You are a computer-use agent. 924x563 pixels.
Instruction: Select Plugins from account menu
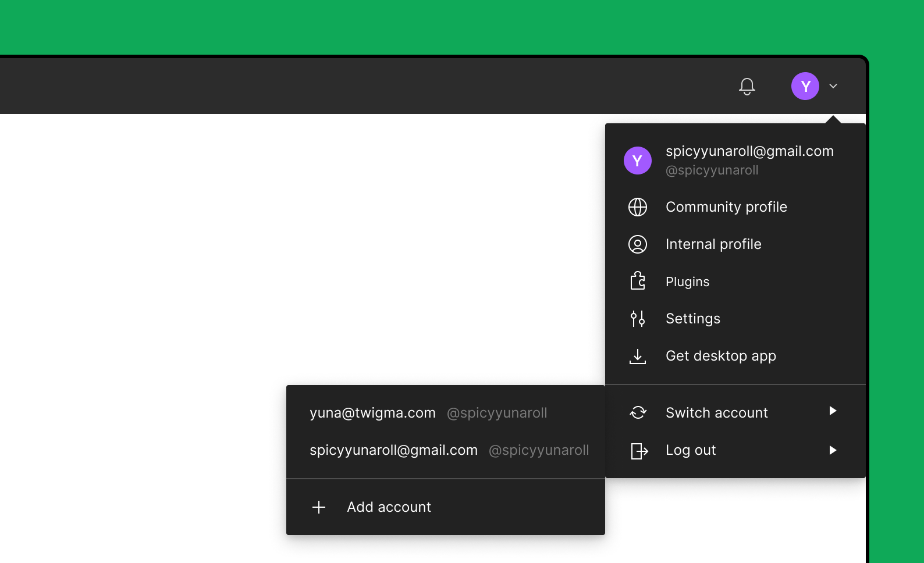point(735,281)
